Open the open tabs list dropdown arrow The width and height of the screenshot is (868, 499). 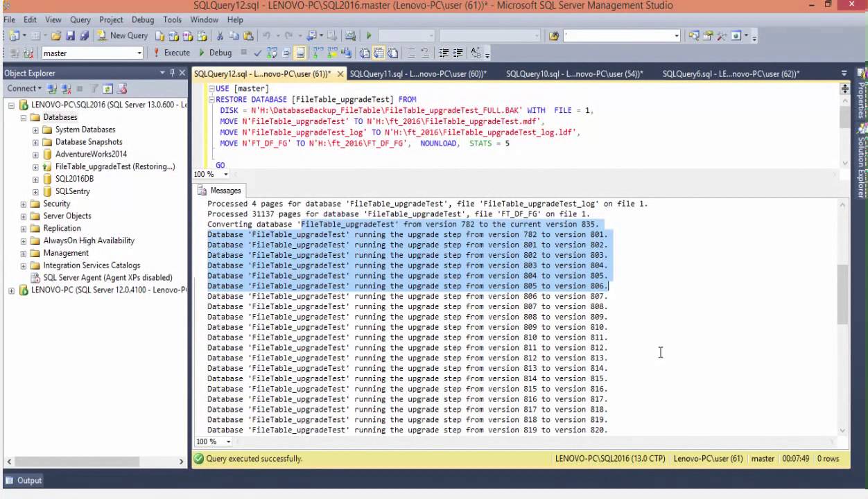coord(844,73)
